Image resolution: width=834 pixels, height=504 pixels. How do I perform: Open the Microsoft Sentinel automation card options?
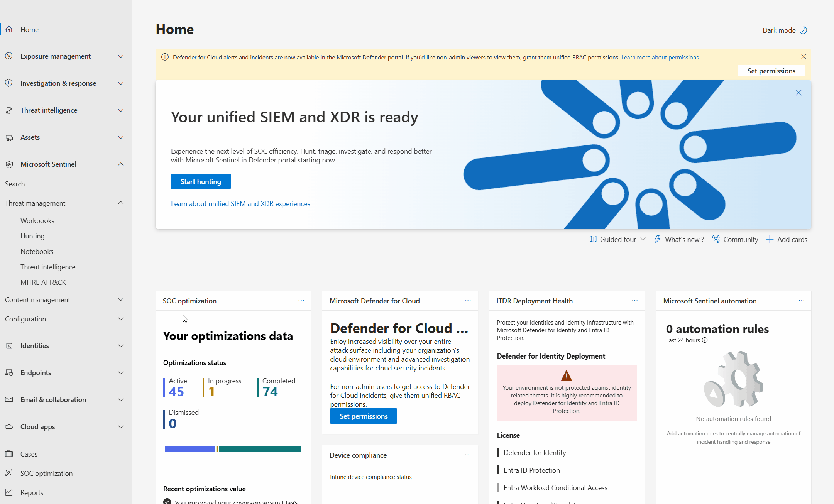coord(802,301)
